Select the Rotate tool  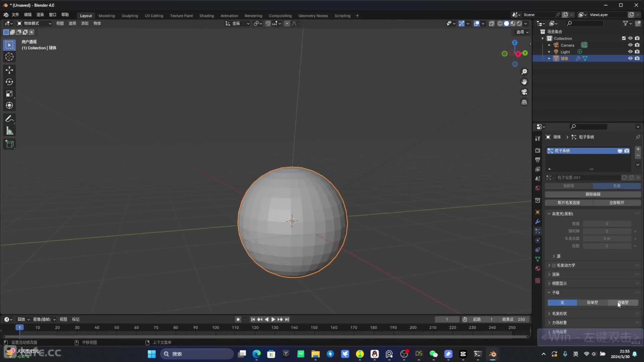(9, 82)
